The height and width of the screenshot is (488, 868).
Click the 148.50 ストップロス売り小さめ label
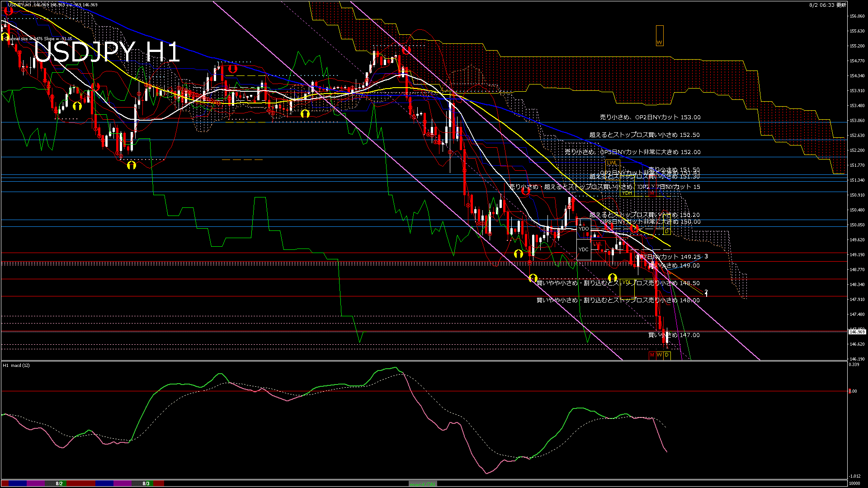tap(618, 283)
